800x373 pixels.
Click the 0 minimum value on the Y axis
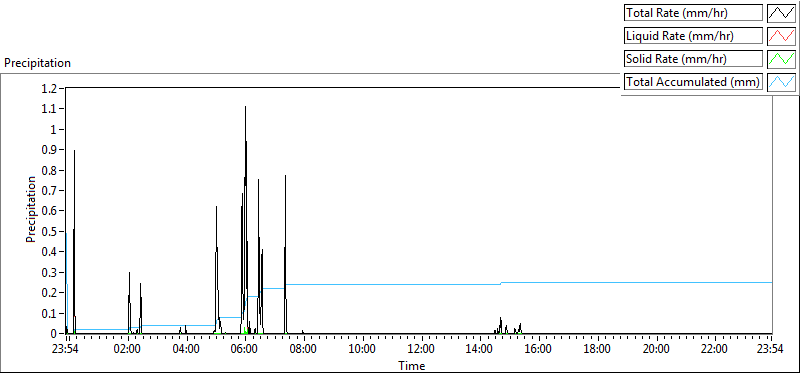point(58,333)
